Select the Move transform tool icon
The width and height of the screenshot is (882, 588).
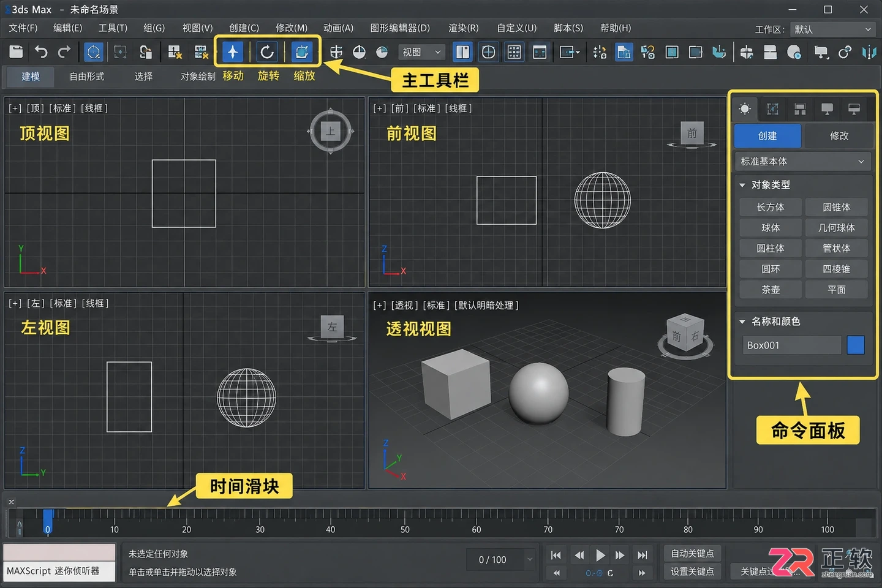(x=233, y=52)
